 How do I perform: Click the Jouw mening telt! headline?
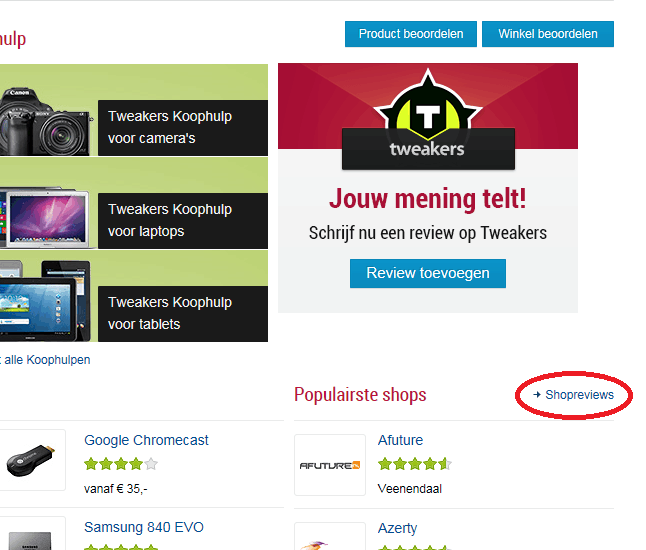[428, 199]
